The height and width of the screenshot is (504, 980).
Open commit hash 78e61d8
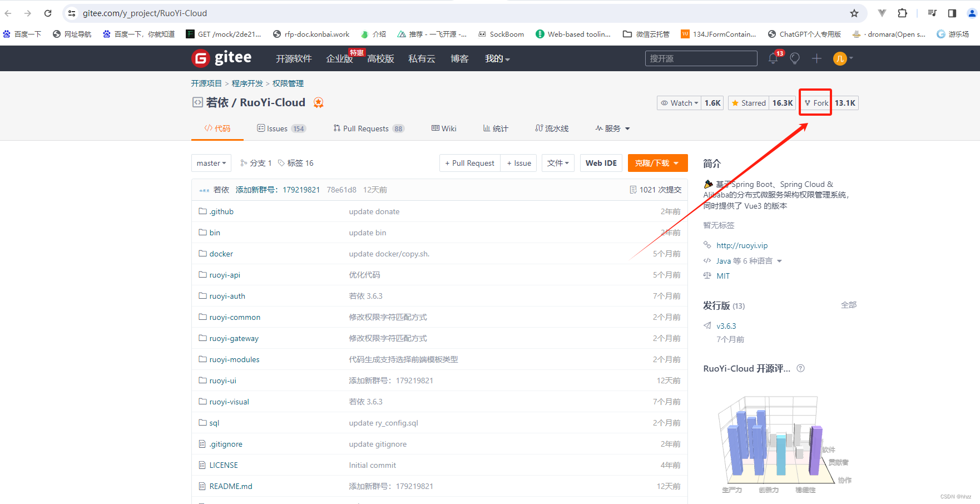(341, 190)
